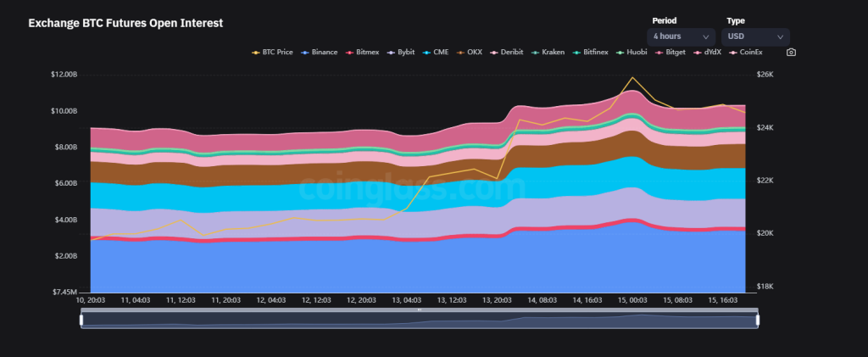
Task: Click the 13, 12:03 time label
Action: (x=452, y=300)
